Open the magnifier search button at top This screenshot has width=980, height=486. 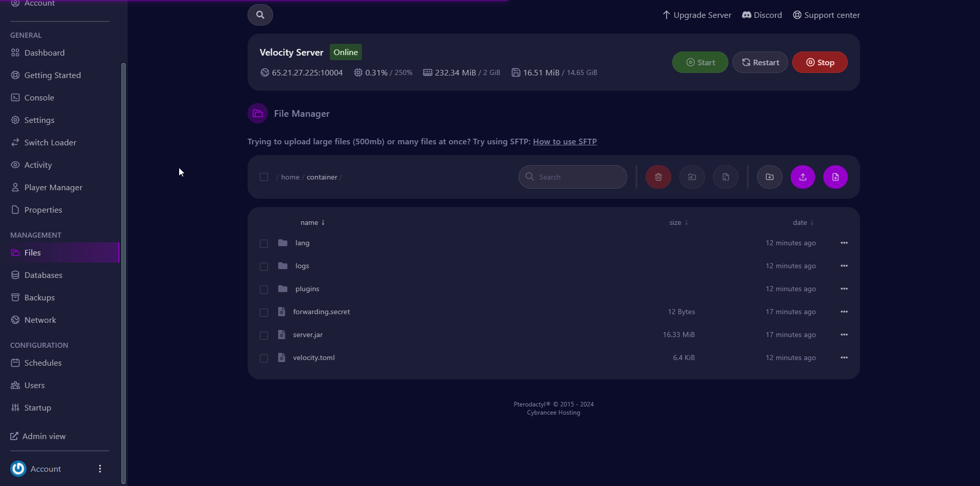click(260, 15)
